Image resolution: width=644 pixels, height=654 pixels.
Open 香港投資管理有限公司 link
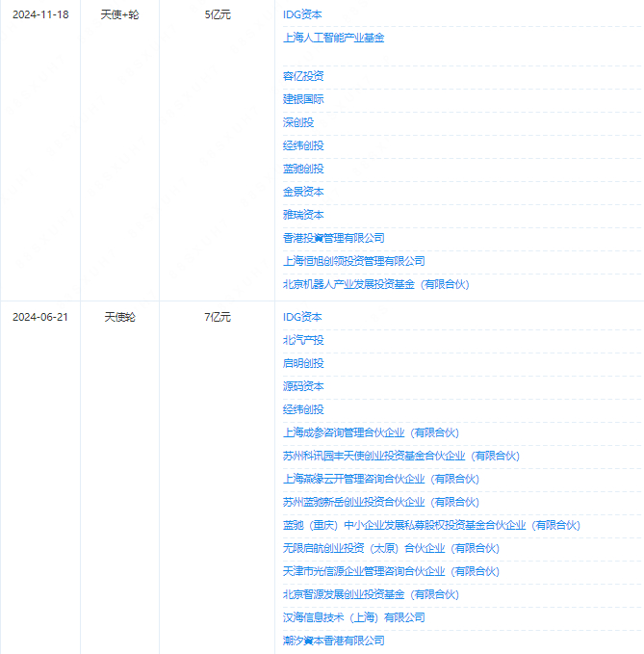(333, 238)
